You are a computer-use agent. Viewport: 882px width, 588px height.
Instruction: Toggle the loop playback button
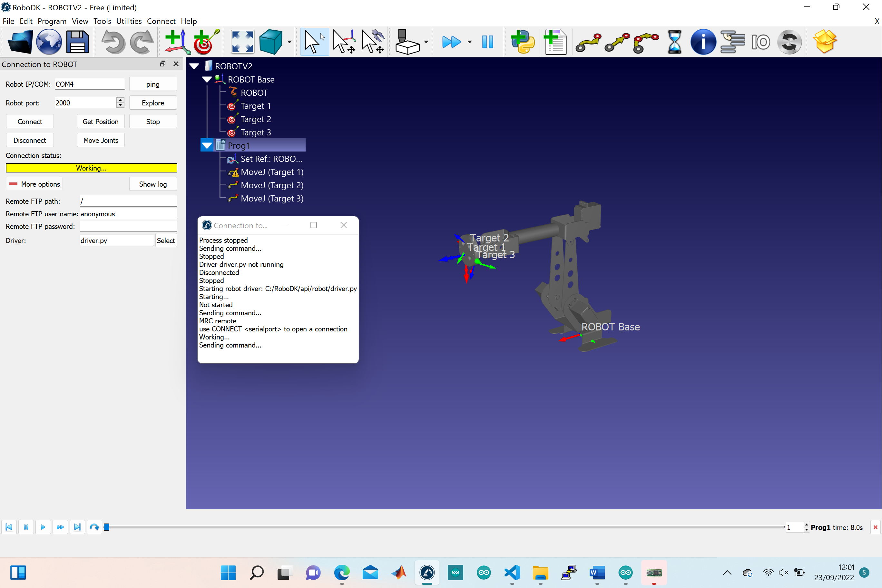[x=94, y=527]
